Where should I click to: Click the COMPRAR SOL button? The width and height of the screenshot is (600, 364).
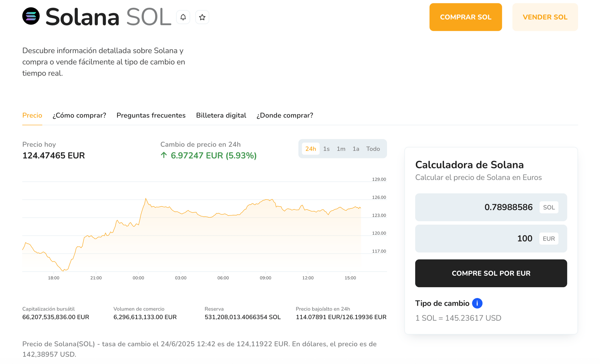pyautogui.click(x=466, y=17)
